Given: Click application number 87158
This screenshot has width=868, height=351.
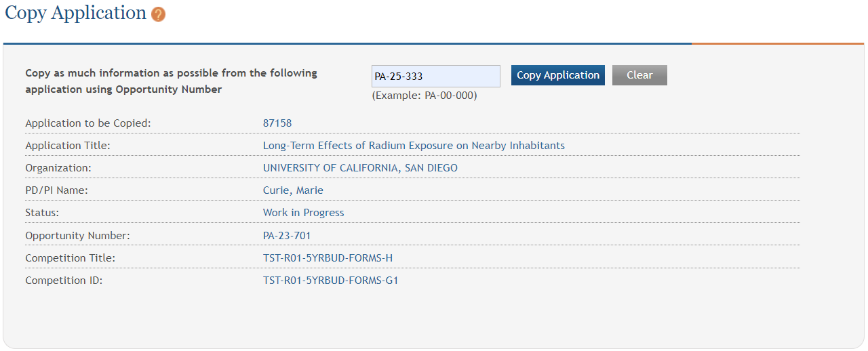Looking at the screenshot, I should (x=277, y=123).
